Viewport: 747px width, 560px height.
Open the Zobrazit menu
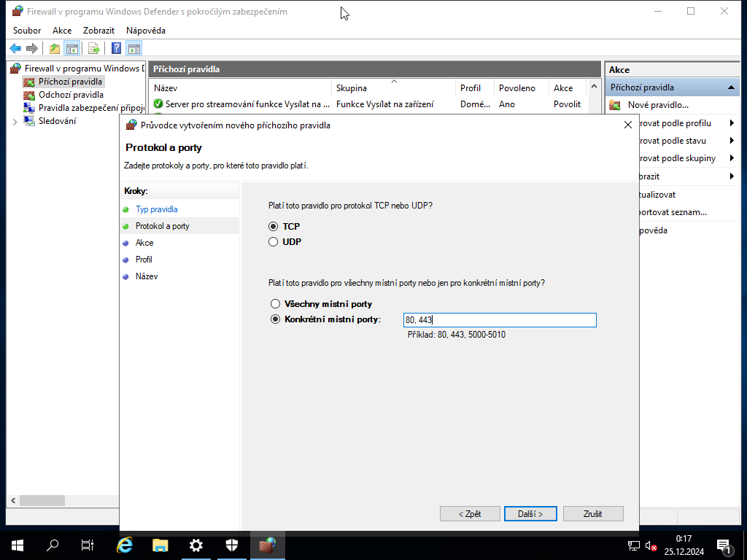98,31
